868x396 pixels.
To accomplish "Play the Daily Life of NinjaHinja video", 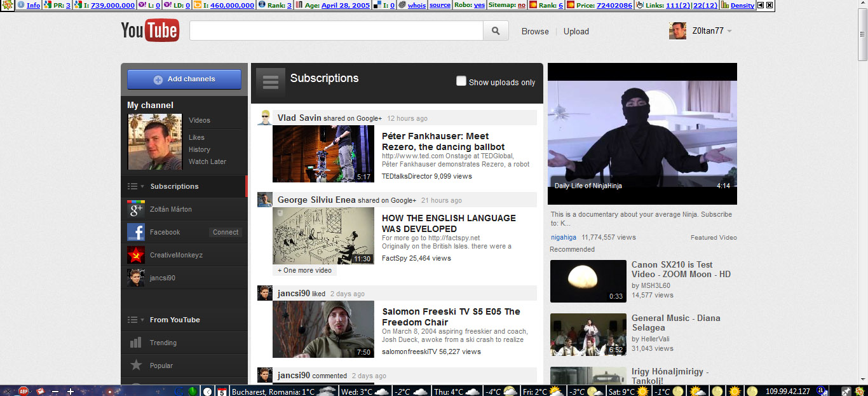I will point(642,133).
